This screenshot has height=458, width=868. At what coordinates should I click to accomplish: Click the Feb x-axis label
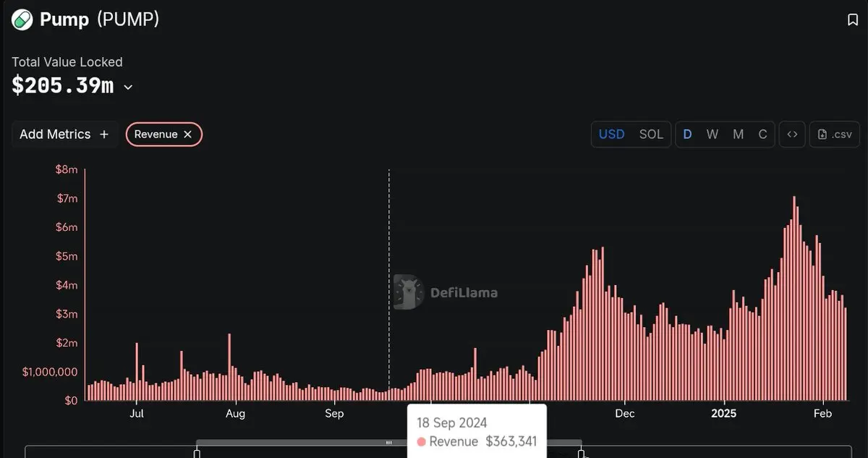[822, 414]
